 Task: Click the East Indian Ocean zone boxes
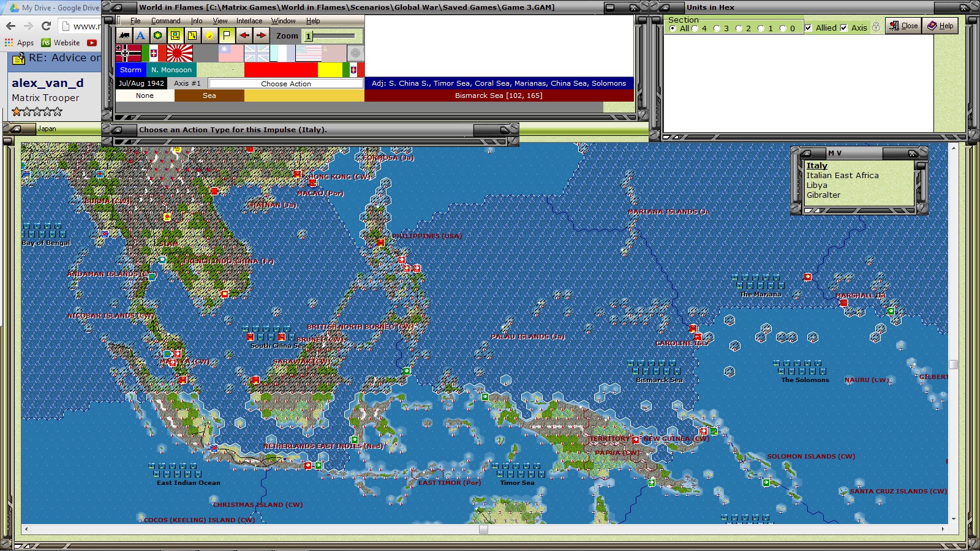click(175, 470)
